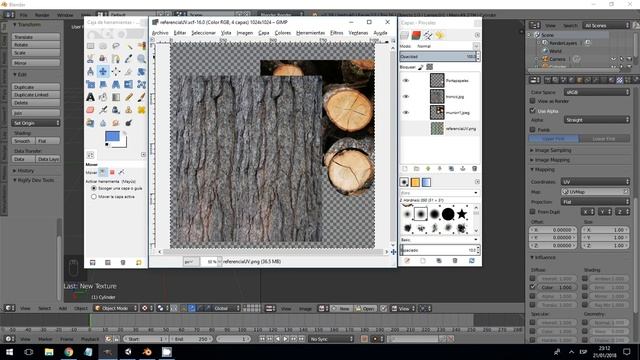
Task: Click the raise layer green arrow icon
Action: pos(428,169)
